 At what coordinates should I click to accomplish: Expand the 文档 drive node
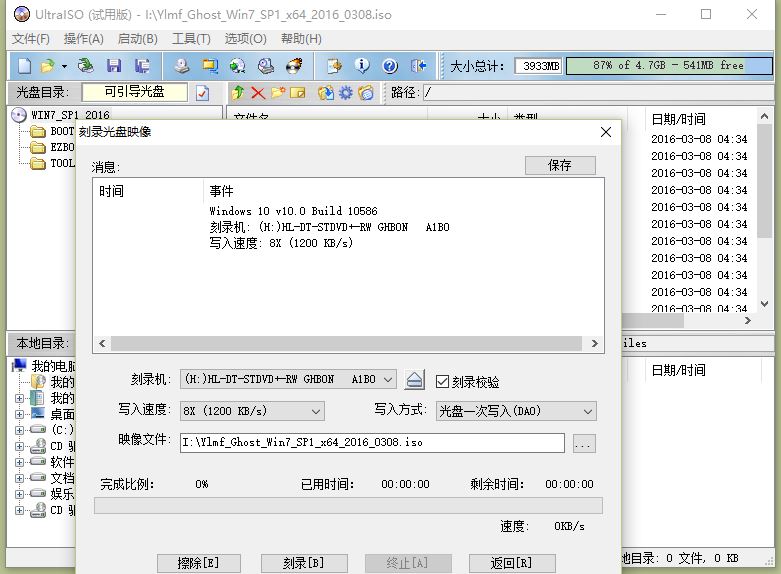point(19,478)
